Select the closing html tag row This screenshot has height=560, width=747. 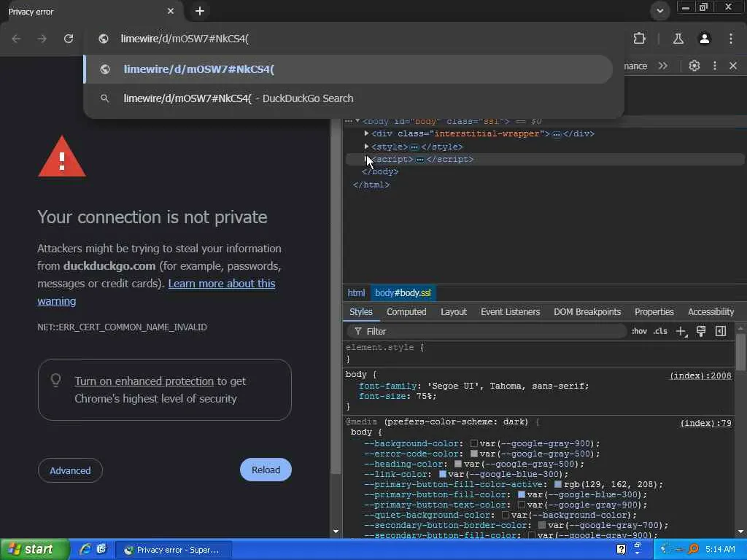point(371,184)
